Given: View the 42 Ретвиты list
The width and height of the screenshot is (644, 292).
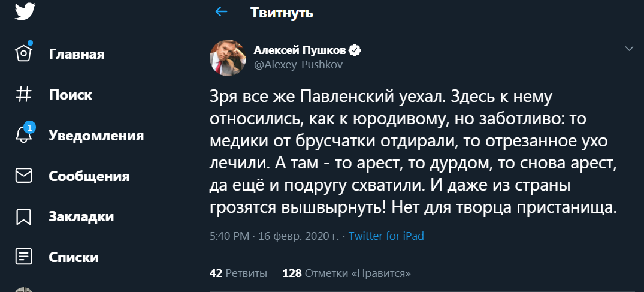Looking at the screenshot, I should [238, 273].
